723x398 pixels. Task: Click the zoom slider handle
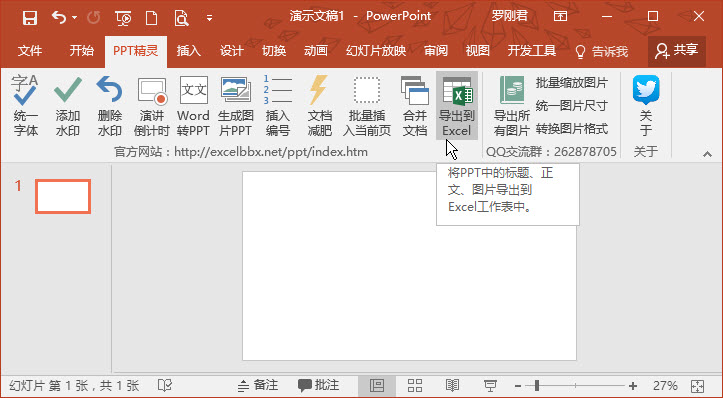537,386
